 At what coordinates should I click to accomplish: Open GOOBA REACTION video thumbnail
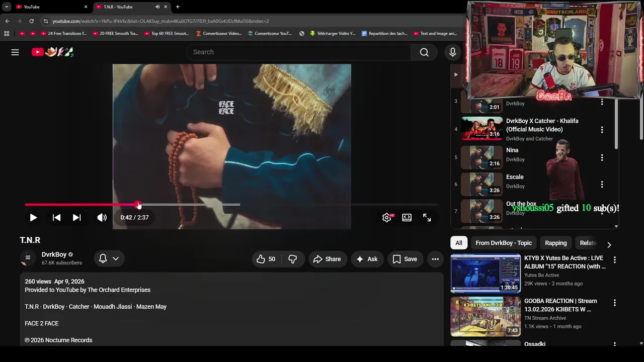[486, 316]
